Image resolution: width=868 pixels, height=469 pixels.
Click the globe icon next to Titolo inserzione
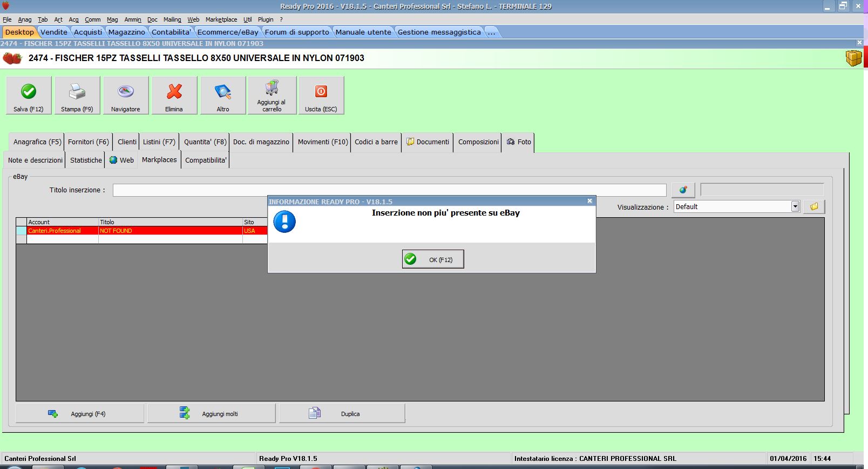(683, 190)
